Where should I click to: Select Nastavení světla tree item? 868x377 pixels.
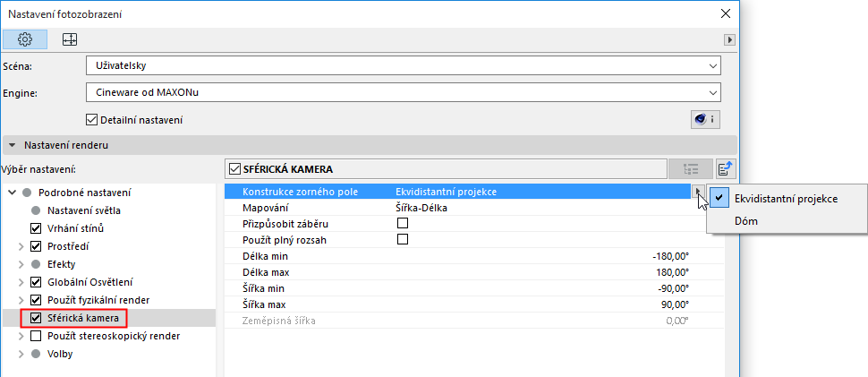tap(84, 210)
